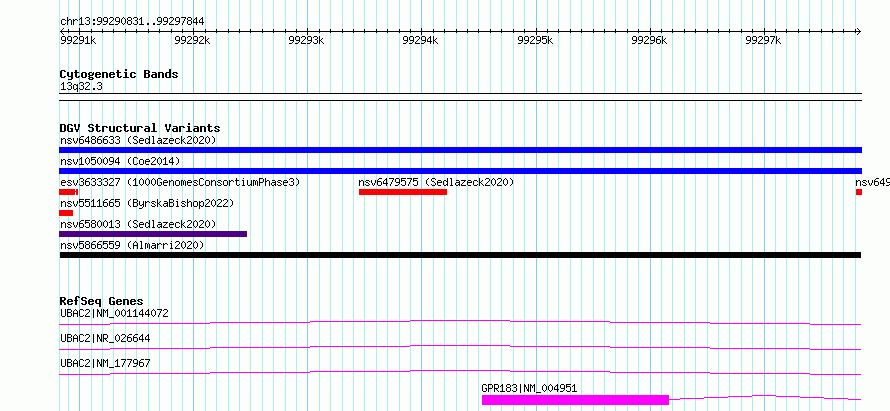Click the chr13:99290831..99297844 coordinate label
Screen dimensions: 890x411
point(132,22)
